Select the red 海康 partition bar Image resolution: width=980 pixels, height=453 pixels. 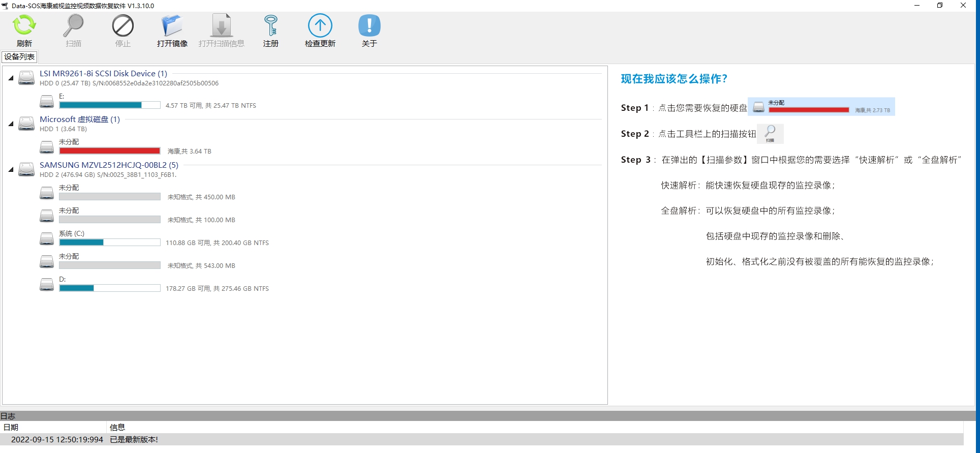coord(110,151)
